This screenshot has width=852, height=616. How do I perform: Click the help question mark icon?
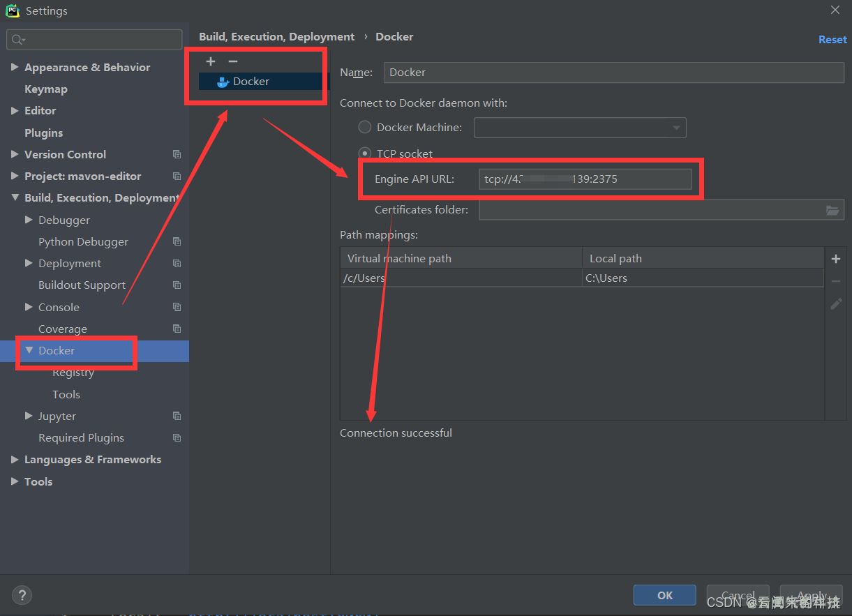tap(22, 595)
